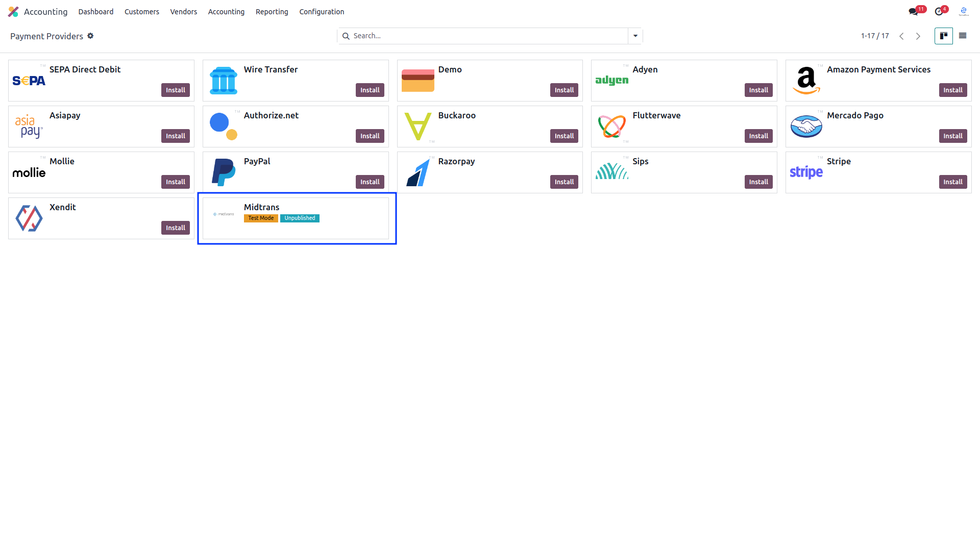
Task: Open the Reporting menu
Action: pos(272,12)
